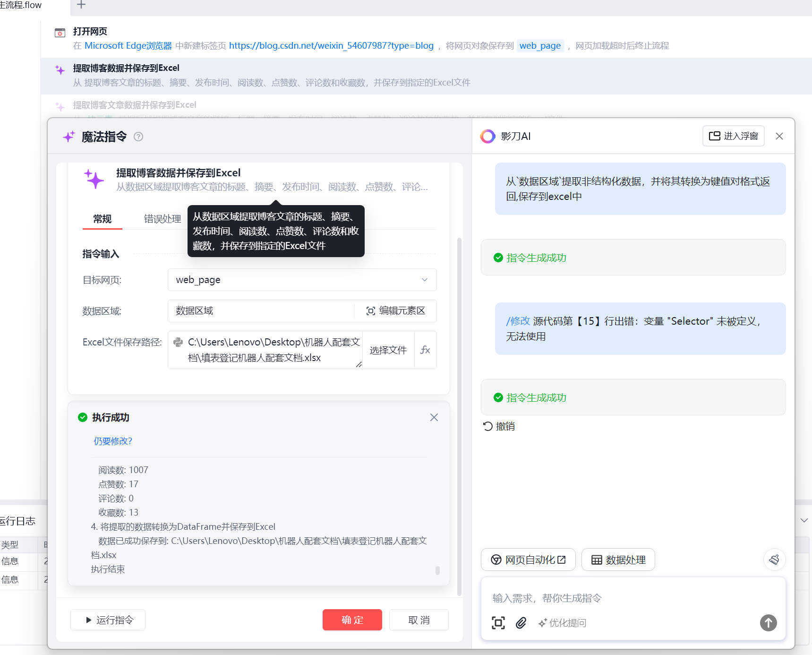812x655 pixels.
Task: Click the help question mark beside 魔法指令
Action: [x=138, y=137]
